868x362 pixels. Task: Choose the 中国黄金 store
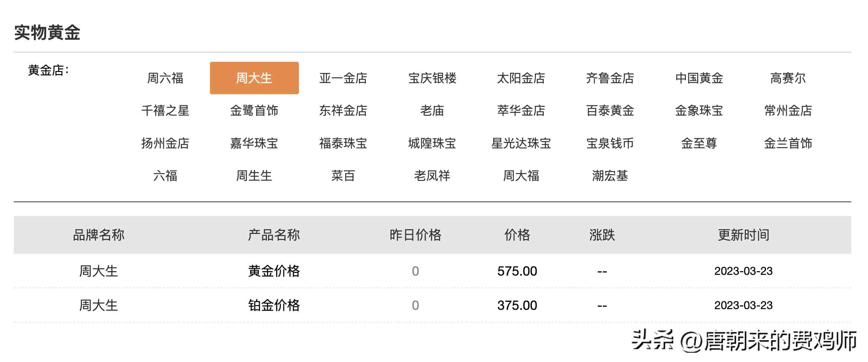(x=699, y=78)
